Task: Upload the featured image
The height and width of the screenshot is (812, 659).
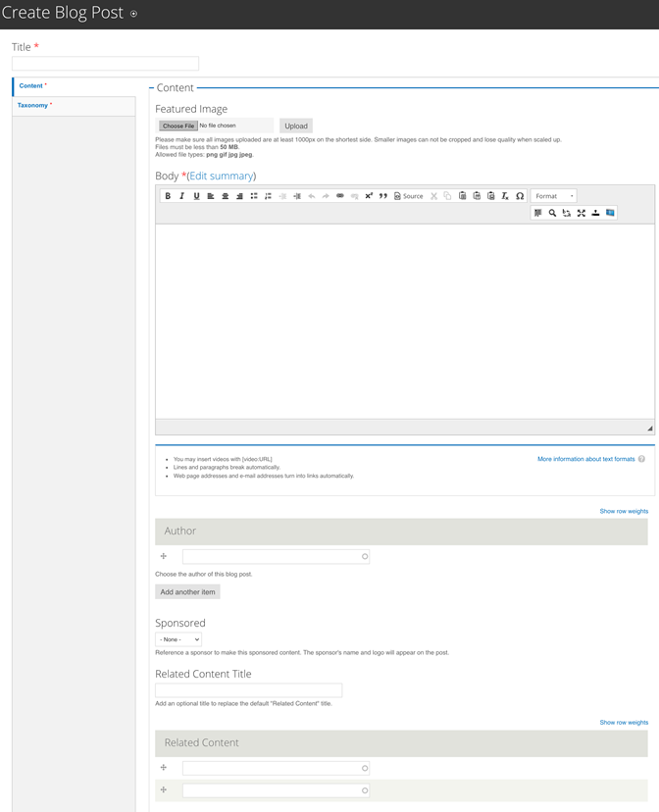Action: [x=296, y=126]
